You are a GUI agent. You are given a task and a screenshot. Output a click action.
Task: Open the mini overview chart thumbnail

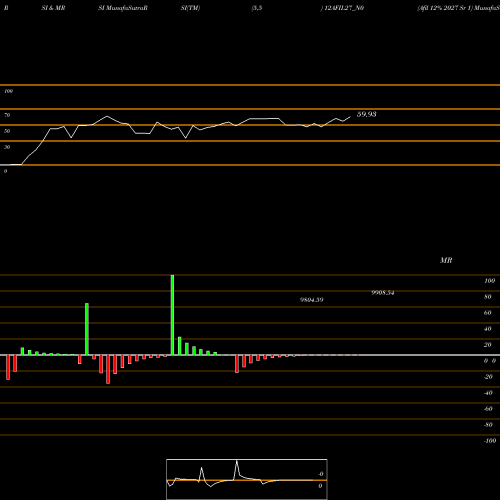pos(247,479)
